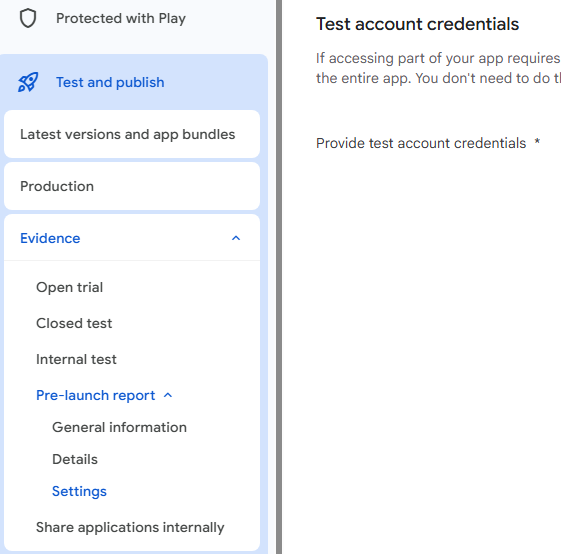Collapse the Evidence section chevron
Image resolution: width=561 pixels, height=554 pixels.
point(236,238)
